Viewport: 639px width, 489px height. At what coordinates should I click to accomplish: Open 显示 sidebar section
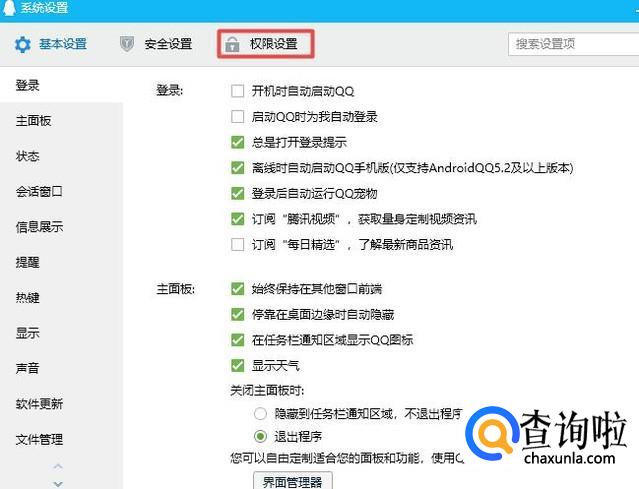click(x=27, y=333)
